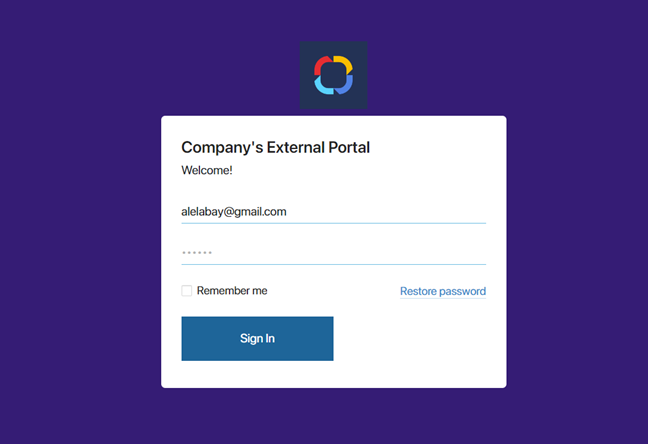Open the Restore password link
The image size is (648, 444).
point(443,291)
